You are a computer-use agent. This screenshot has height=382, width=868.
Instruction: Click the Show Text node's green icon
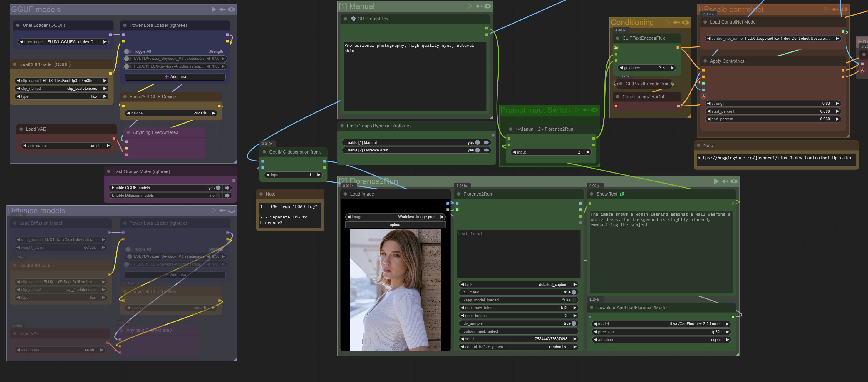click(622, 194)
